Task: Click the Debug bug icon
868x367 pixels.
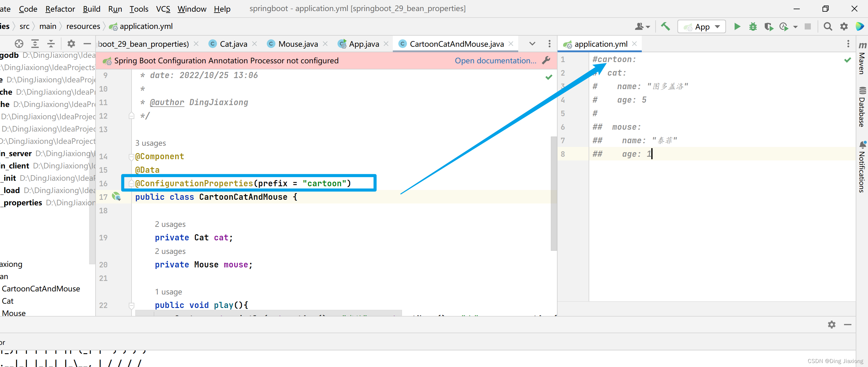Action: [x=753, y=27]
